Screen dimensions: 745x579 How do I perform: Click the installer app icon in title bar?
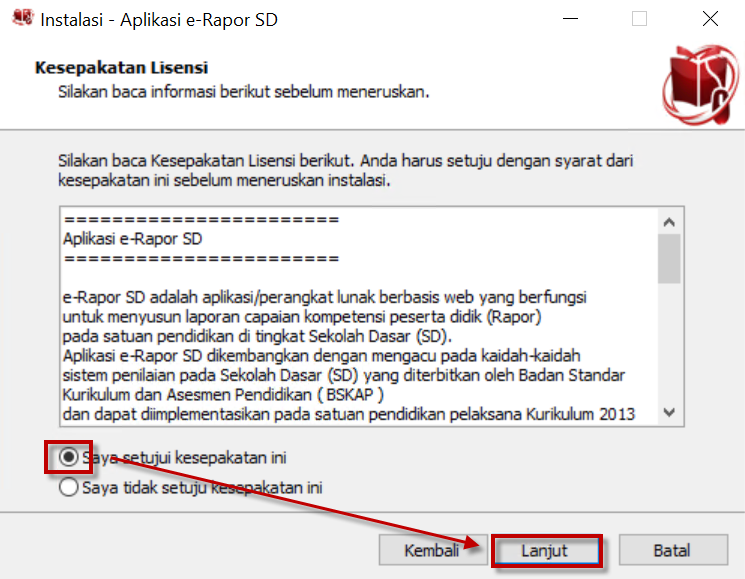point(18,18)
